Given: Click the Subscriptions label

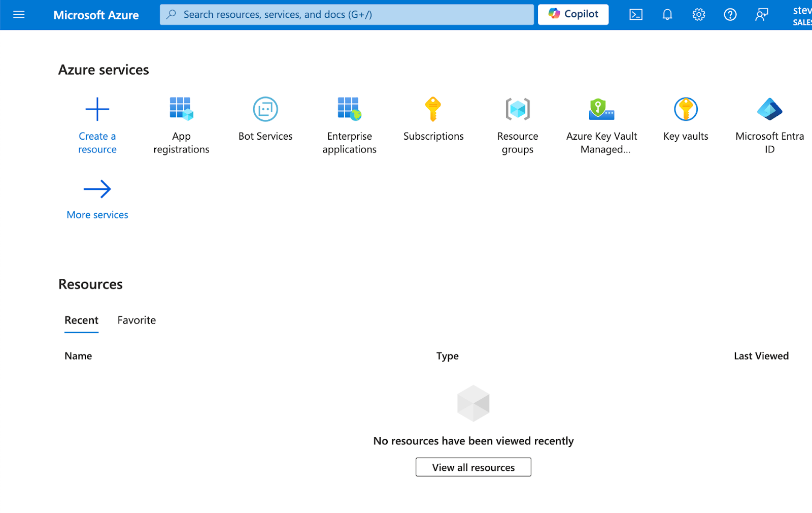Looking at the screenshot, I should [433, 136].
